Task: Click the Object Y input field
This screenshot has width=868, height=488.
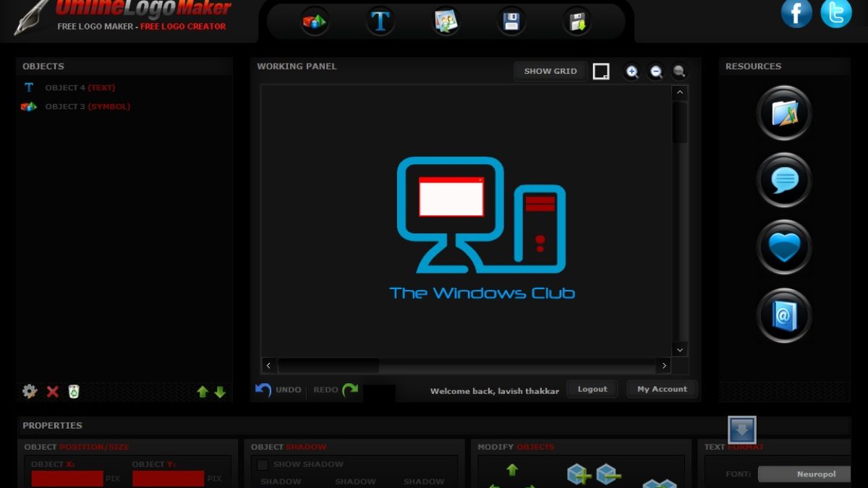Action: (168, 479)
